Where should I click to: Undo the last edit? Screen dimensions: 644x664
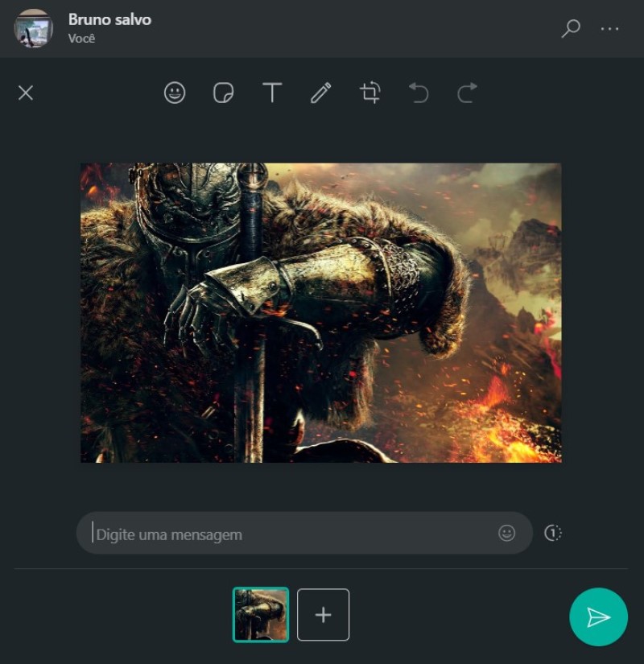click(x=419, y=93)
